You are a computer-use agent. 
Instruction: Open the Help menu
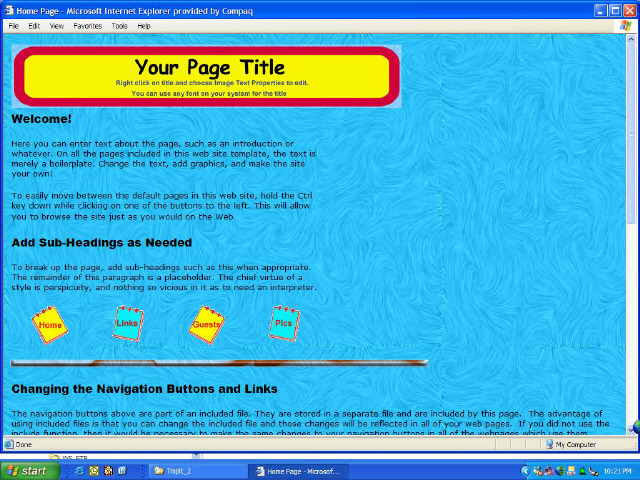pyautogui.click(x=144, y=26)
